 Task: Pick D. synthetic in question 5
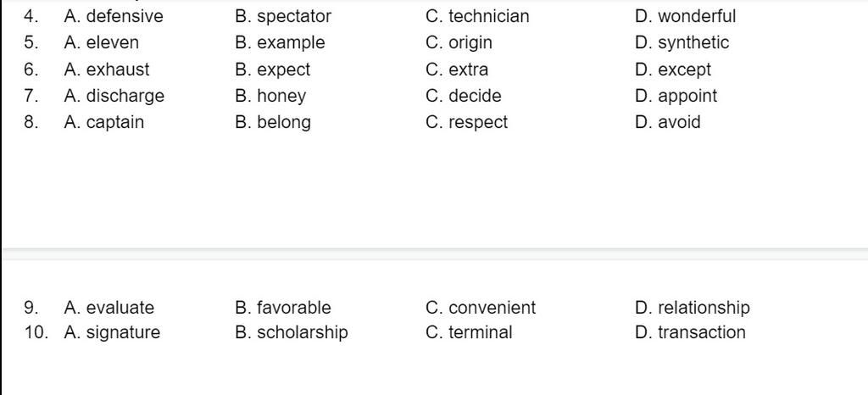[x=682, y=43]
